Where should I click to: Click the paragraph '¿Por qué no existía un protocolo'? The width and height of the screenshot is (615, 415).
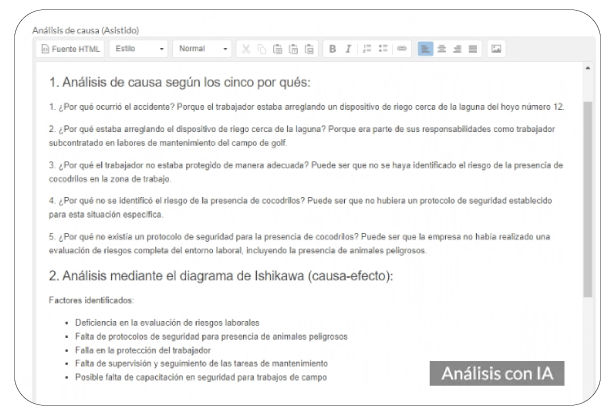(x=299, y=243)
